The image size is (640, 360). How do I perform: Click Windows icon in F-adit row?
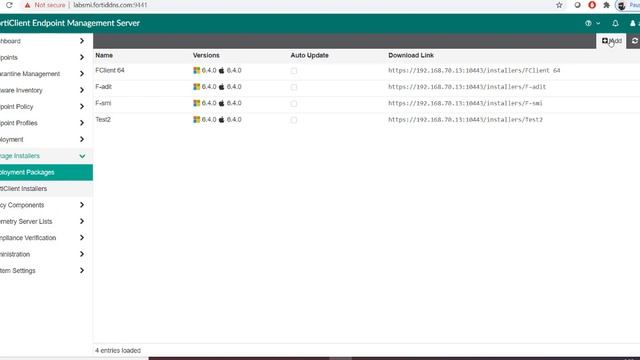[196, 87]
